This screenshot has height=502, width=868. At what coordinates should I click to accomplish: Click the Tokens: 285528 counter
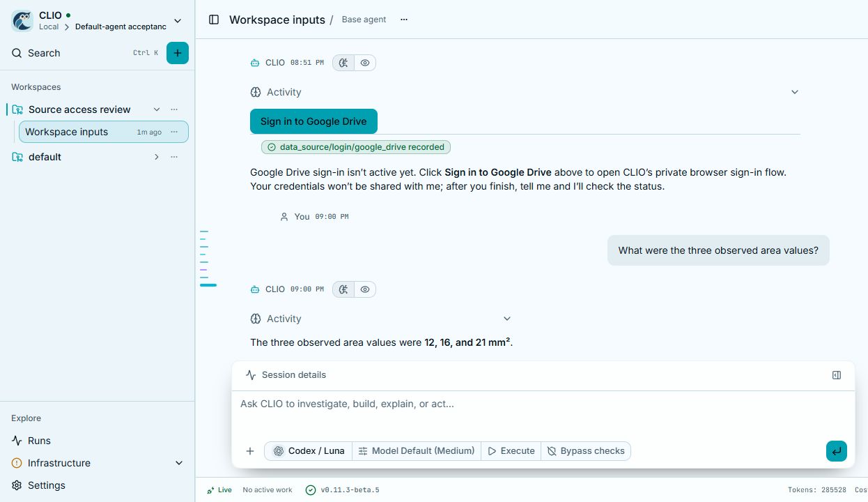click(817, 490)
